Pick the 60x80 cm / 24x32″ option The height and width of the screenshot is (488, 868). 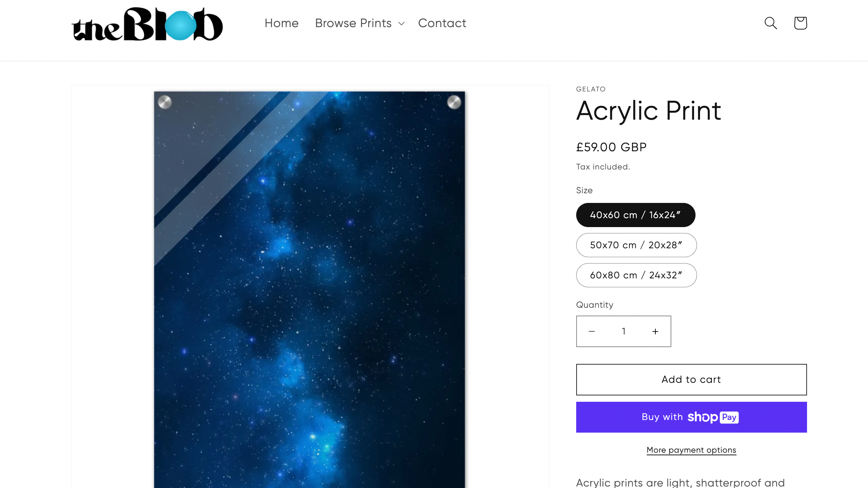(636, 275)
